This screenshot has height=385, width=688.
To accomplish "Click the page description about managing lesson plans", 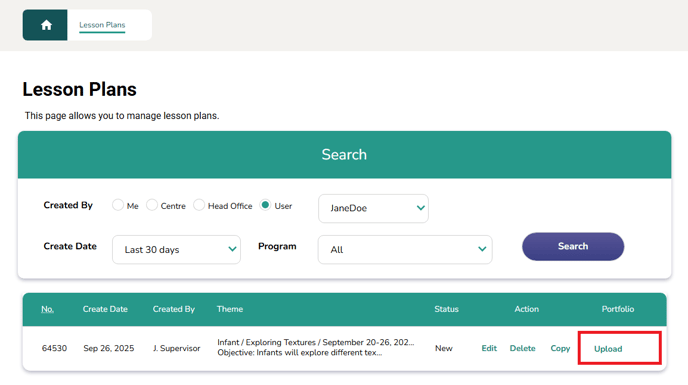I will point(122,116).
